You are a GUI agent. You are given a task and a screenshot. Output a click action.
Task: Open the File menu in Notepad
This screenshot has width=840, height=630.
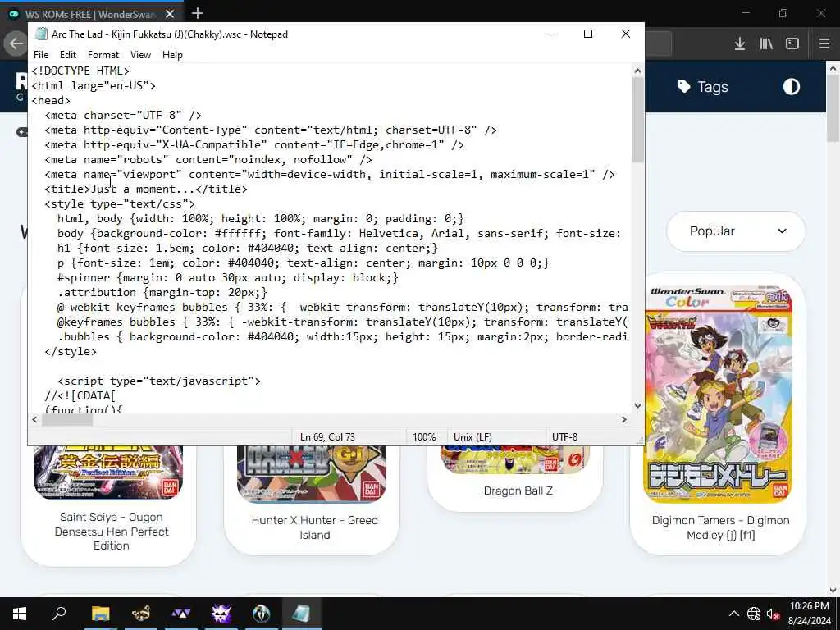(41, 55)
